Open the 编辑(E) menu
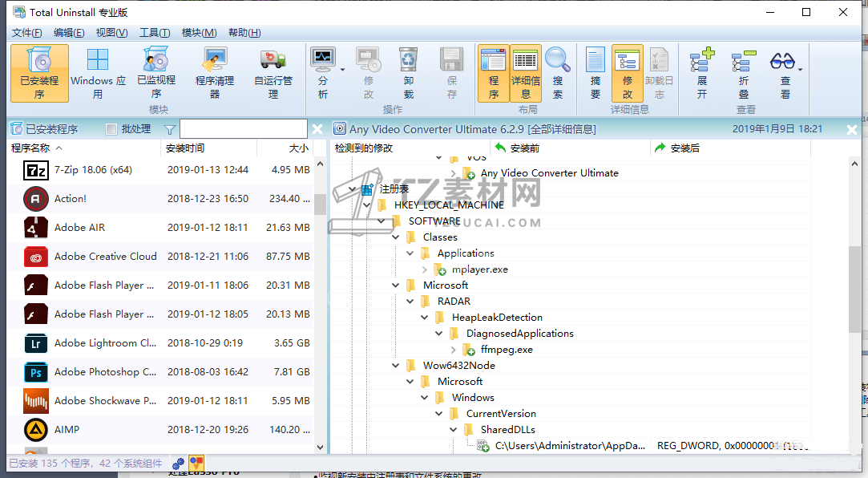The width and height of the screenshot is (868, 478). [69, 33]
